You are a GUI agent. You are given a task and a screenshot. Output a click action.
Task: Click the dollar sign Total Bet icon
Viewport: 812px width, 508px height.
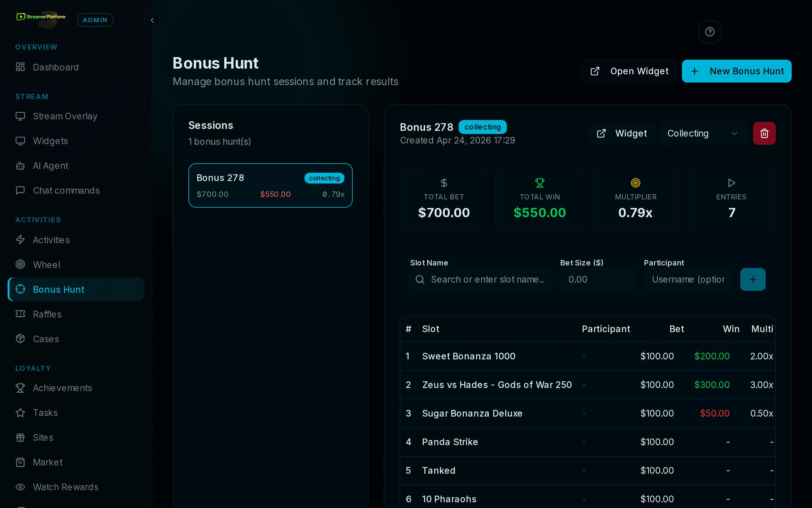(x=443, y=183)
